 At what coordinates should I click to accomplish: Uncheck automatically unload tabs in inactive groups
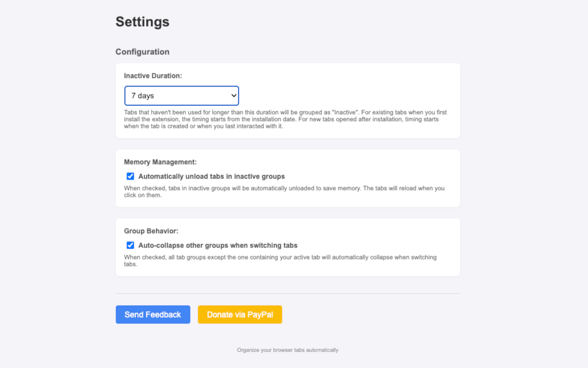point(130,176)
